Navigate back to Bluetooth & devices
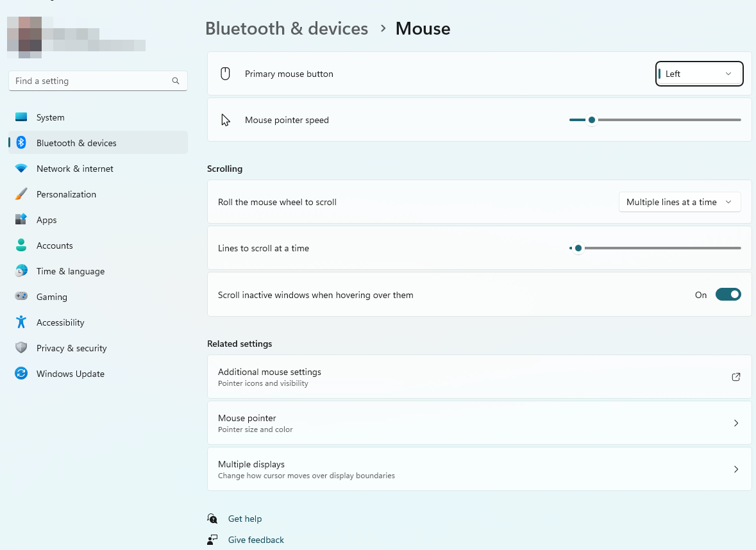This screenshot has height=550, width=756. (287, 28)
